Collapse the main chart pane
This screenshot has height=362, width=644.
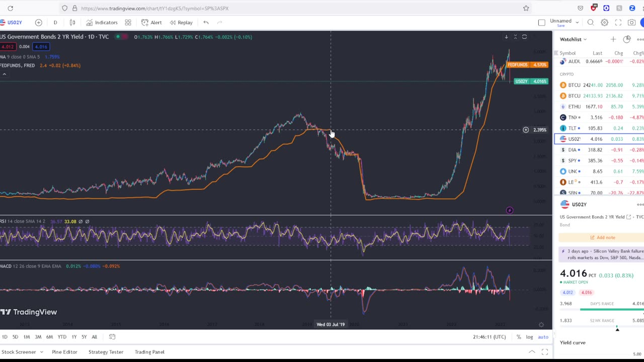pos(515,37)
